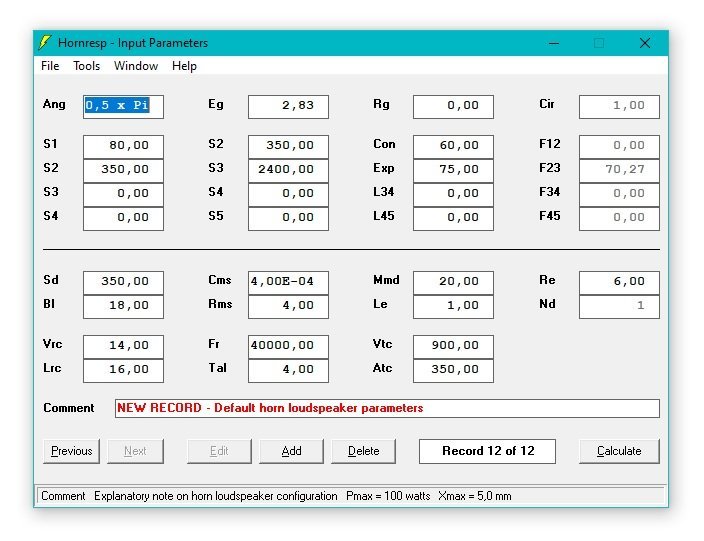Click the Eg value field

click(288, 106)
